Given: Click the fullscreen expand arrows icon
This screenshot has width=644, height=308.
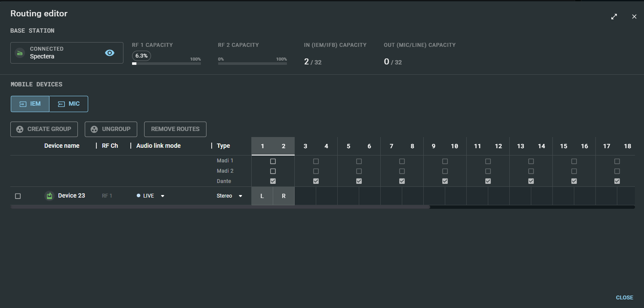Looking at the screenshot, I should pyautogui.click(x=614, y=16).
